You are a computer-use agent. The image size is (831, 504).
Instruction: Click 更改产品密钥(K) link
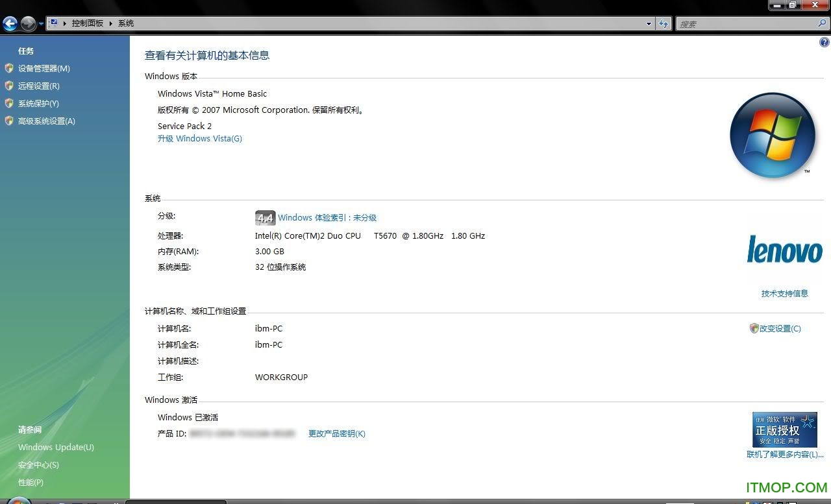pyautogui.click(x=336, y=433)
